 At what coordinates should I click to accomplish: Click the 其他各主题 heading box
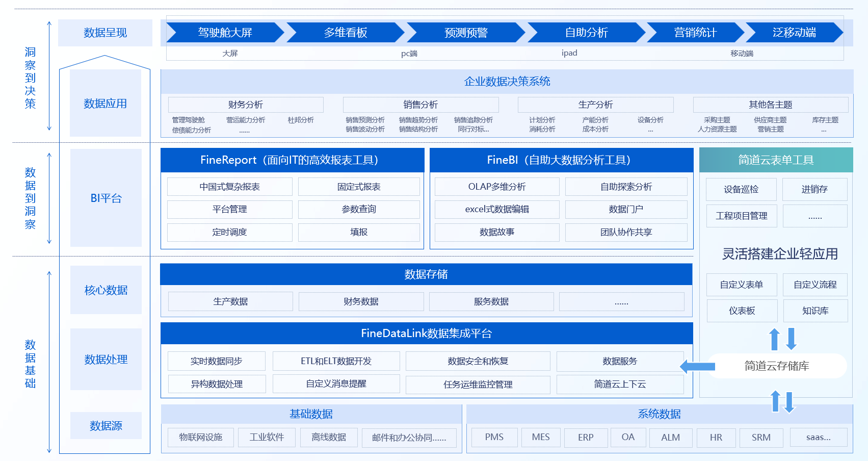[771, 105]
